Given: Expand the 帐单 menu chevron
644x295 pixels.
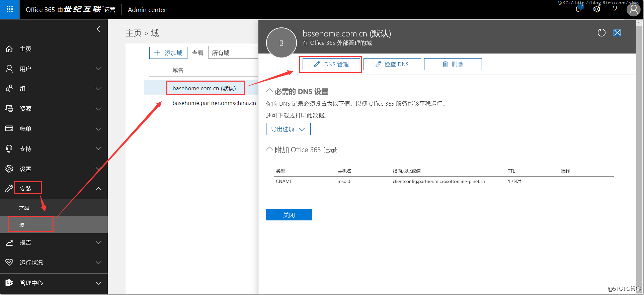Looking at the screenshot, I should (x=98, y=129).
